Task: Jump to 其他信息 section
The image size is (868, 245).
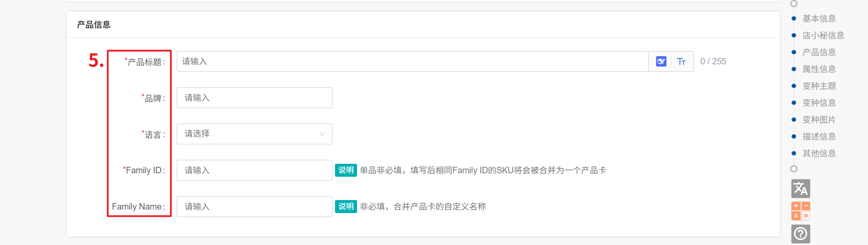Action: click(x=819, y=153)
